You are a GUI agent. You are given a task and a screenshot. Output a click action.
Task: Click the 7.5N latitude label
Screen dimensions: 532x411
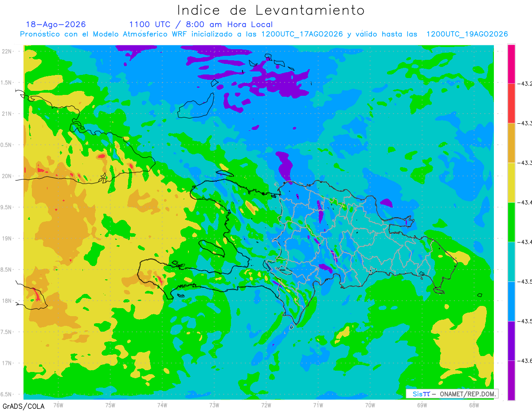pyautogui.click(x=7, y=332)
